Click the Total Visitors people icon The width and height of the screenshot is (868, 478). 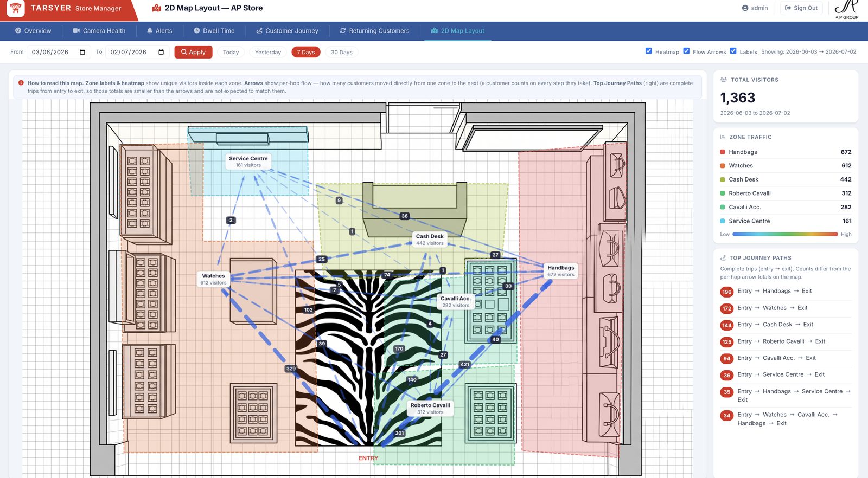[723, 80]
